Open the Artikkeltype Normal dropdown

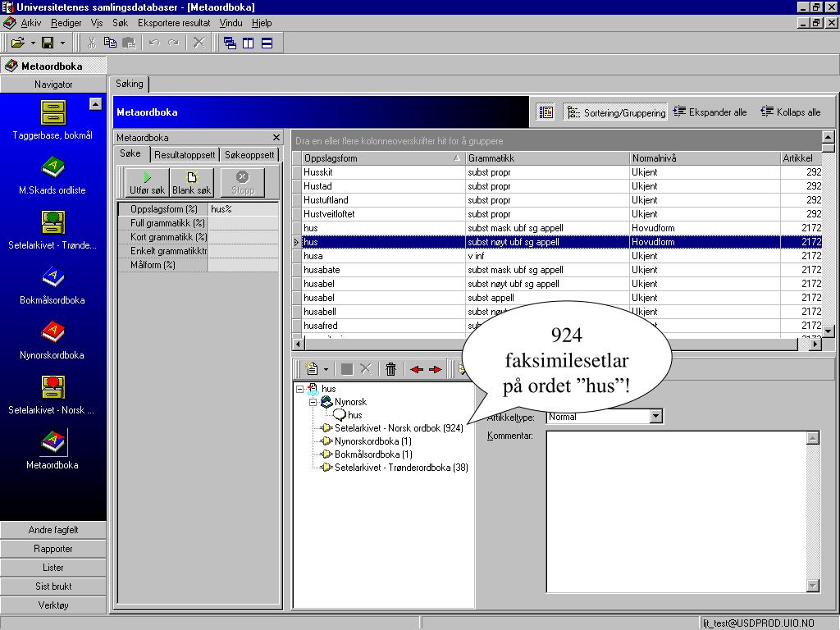(656, 416)
